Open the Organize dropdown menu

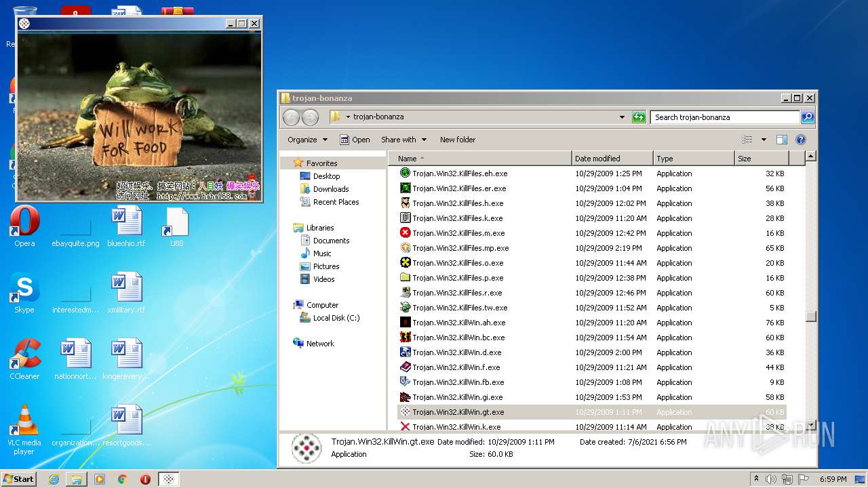pos(307,140)
